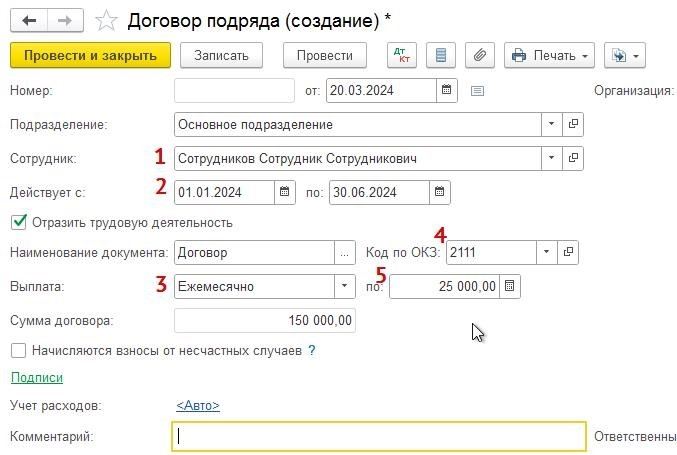677x455 pixels.
Task: Click the Сумма договора field 150 000,00
Action: [x=265, y=320]
